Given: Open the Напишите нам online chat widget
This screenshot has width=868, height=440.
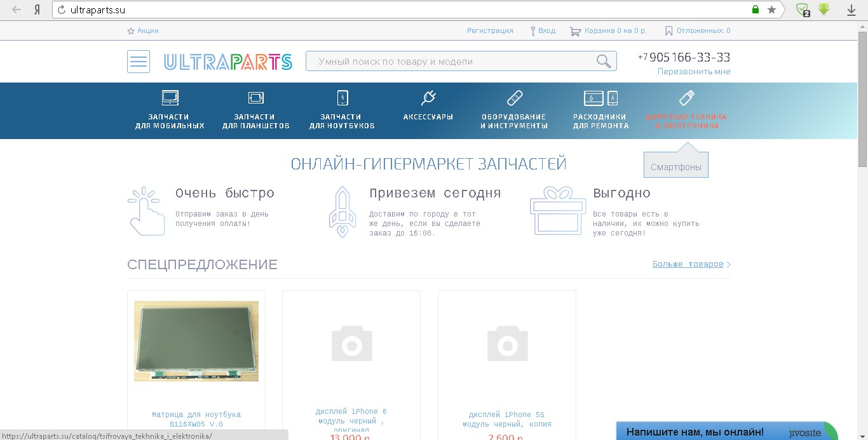Looking at the screenshot, I should pos(727,431).
